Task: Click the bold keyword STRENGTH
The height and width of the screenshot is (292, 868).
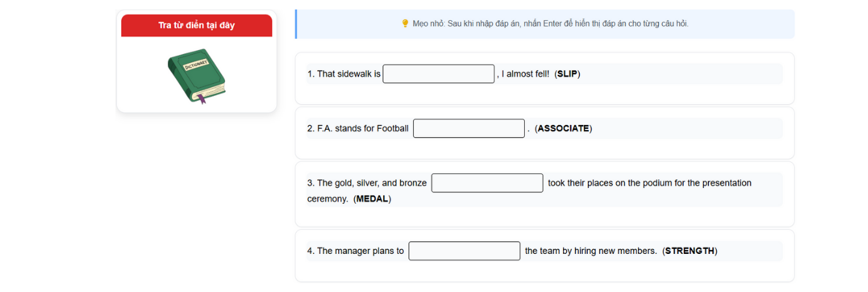Action: [689, 251]
